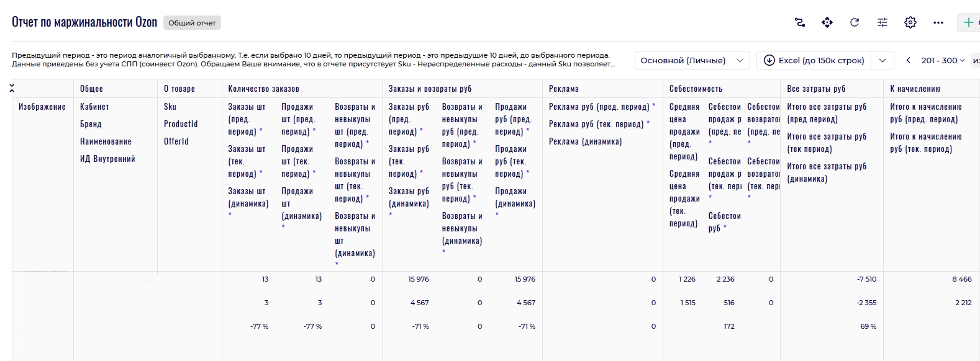Viewport: 980px width, 361px height.
Task: Open report settings gear icon
Action: 910,22
